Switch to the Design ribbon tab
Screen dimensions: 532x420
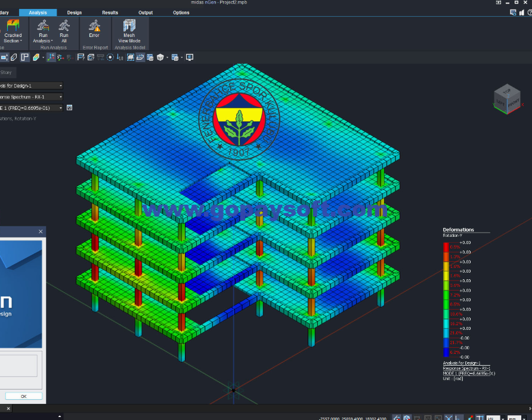(x=75, y=13)
